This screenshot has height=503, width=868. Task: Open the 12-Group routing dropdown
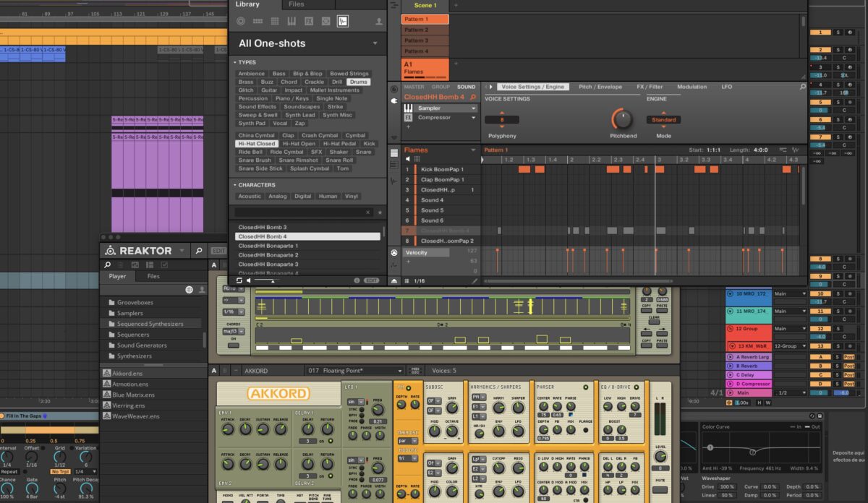pyautogui.click(x=789, y=346)
